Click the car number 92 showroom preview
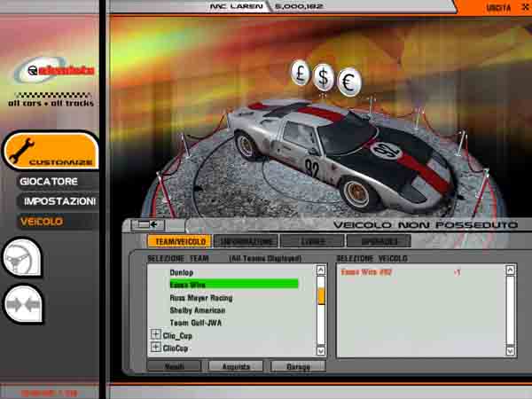The image size is (532, 399). tap(344, 158)
